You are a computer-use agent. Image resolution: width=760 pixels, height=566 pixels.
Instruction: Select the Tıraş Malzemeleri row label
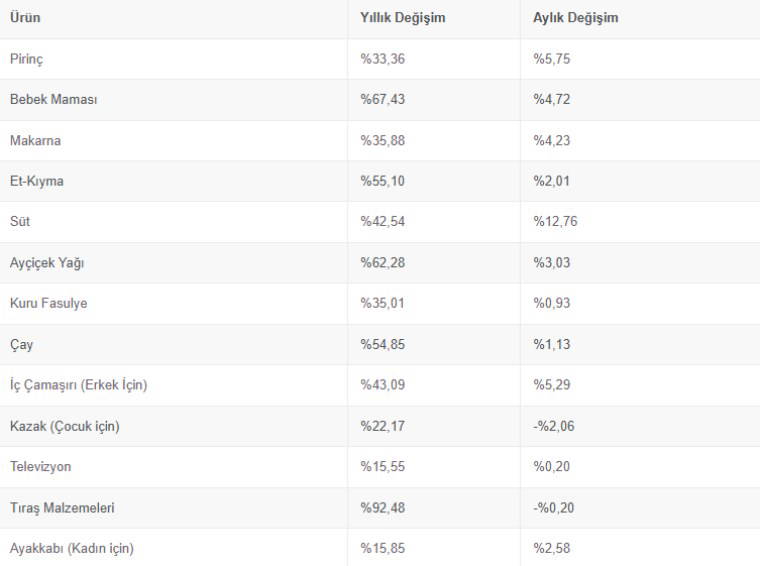(62, 508)
